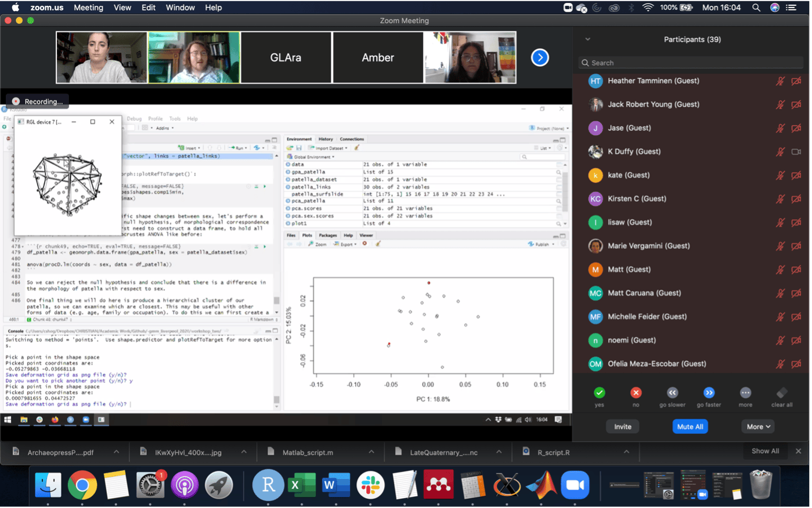Select the GLAra participant video tile

tap(286, 57)
